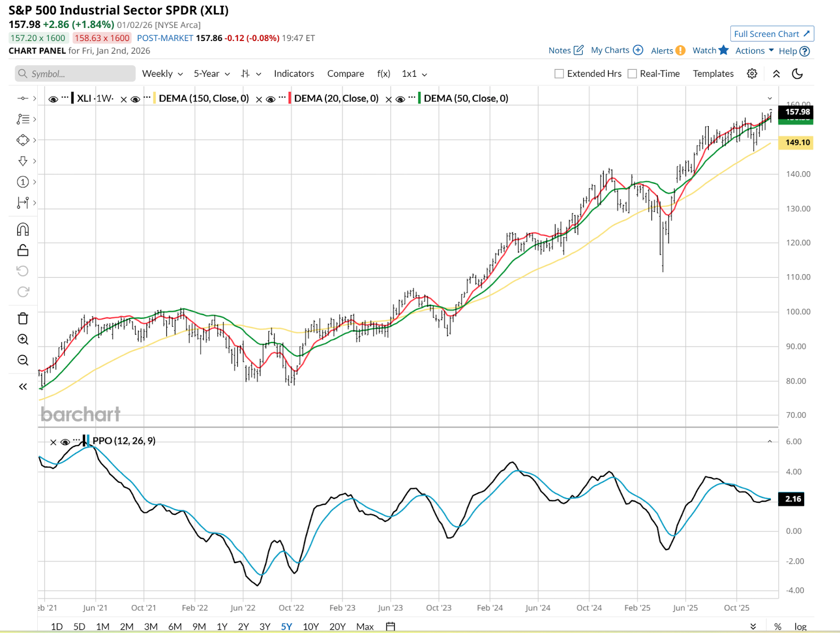Zoom out of the chart
Screen dimensions: 840x633
click(23, 360)
